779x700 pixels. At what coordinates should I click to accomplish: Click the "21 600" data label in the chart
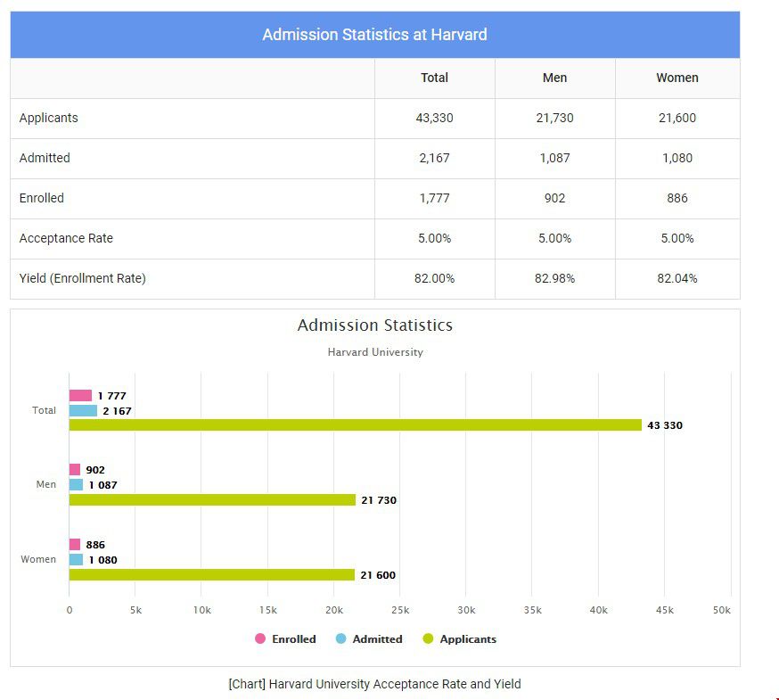378,575
